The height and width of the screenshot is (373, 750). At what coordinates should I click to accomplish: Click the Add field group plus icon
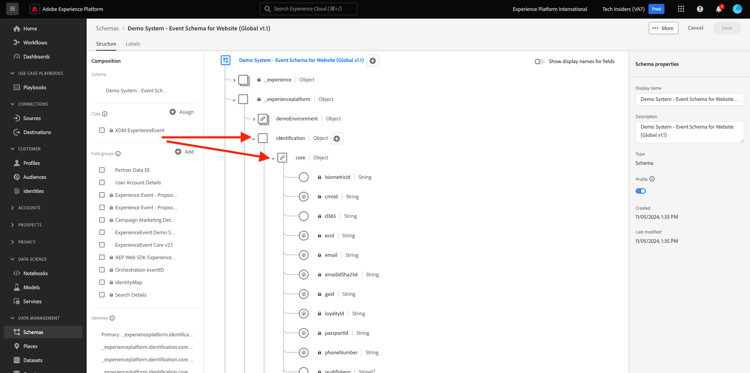click(178, 152)
